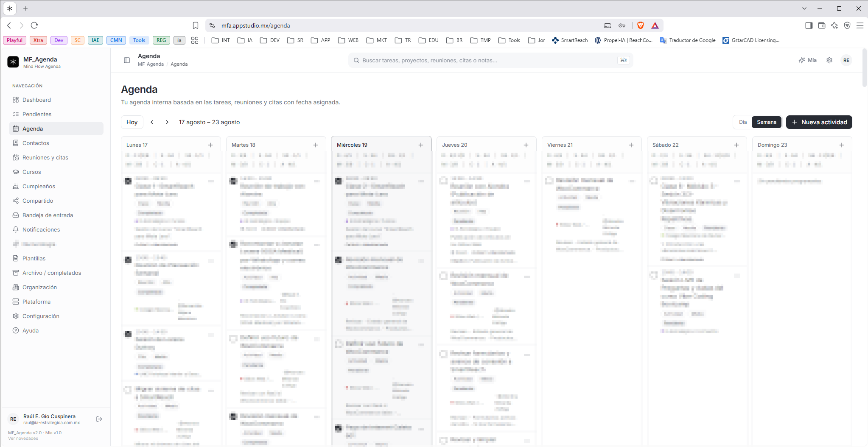The height and width of the screenshot is (447, 868).
Task: Click the logout icon next to Raúl's name
Action: (99, 419)
